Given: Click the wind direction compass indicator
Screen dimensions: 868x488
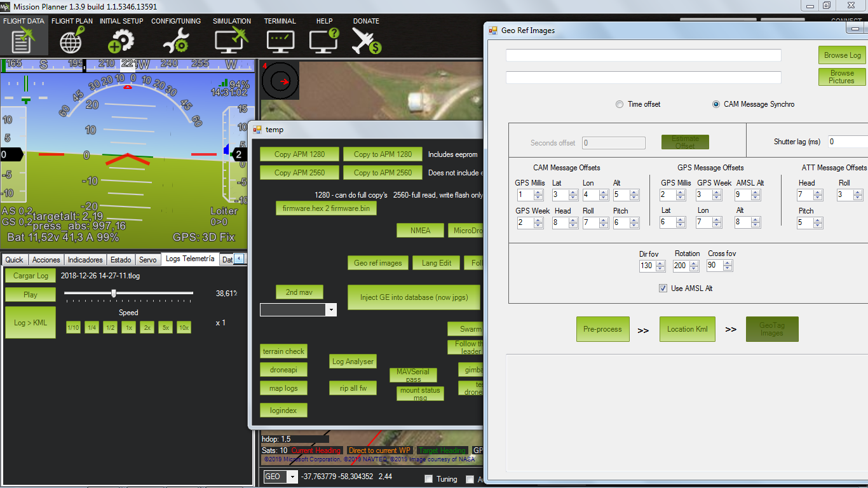Looking at the screenshot, I should tap(280, 81).
